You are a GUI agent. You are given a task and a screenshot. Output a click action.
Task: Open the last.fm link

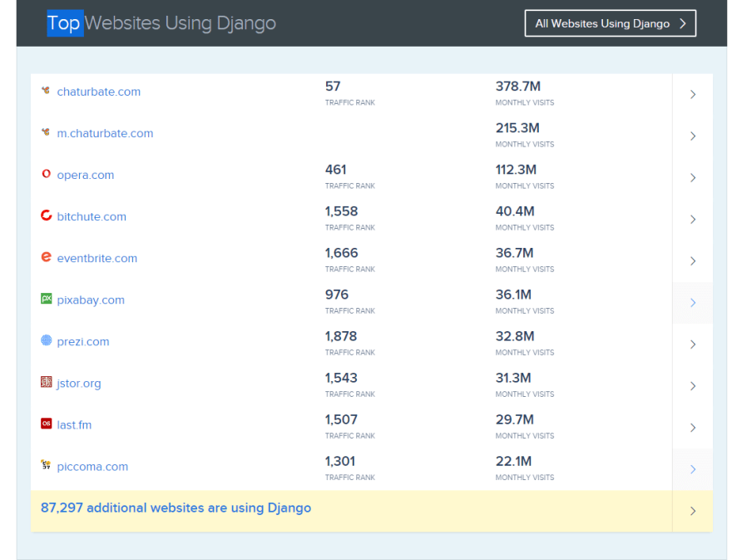coord(74,425)
